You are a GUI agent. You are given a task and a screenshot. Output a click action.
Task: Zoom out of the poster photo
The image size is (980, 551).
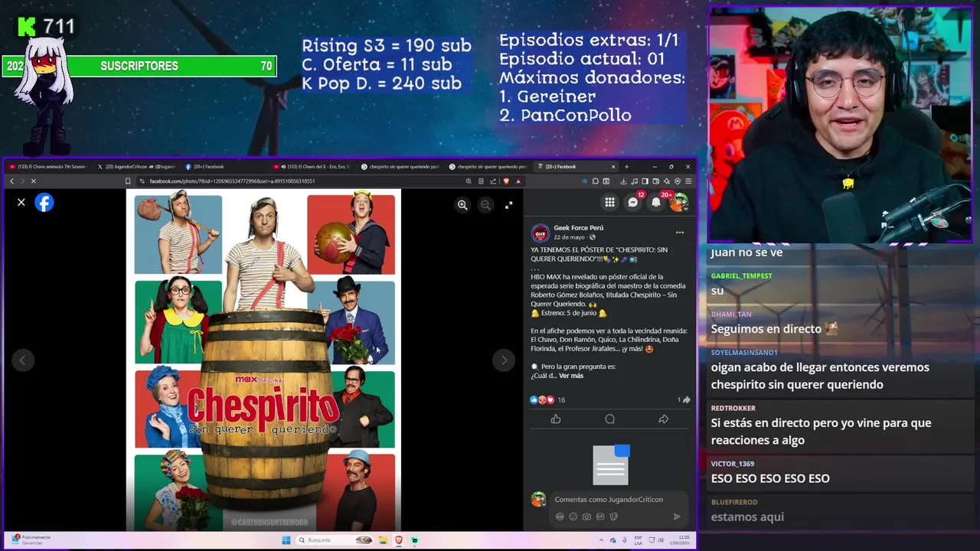485,204
